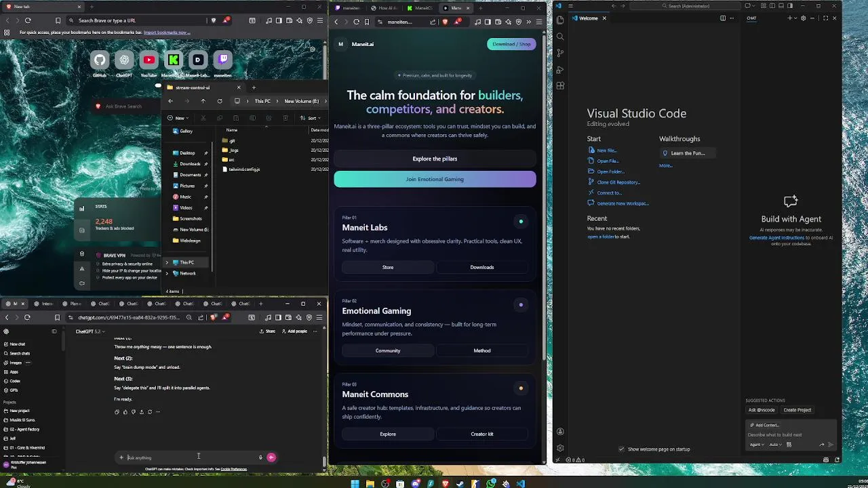Click Join Emotional Gaming button
Screen dimensions: 868x488
point(435,179)
